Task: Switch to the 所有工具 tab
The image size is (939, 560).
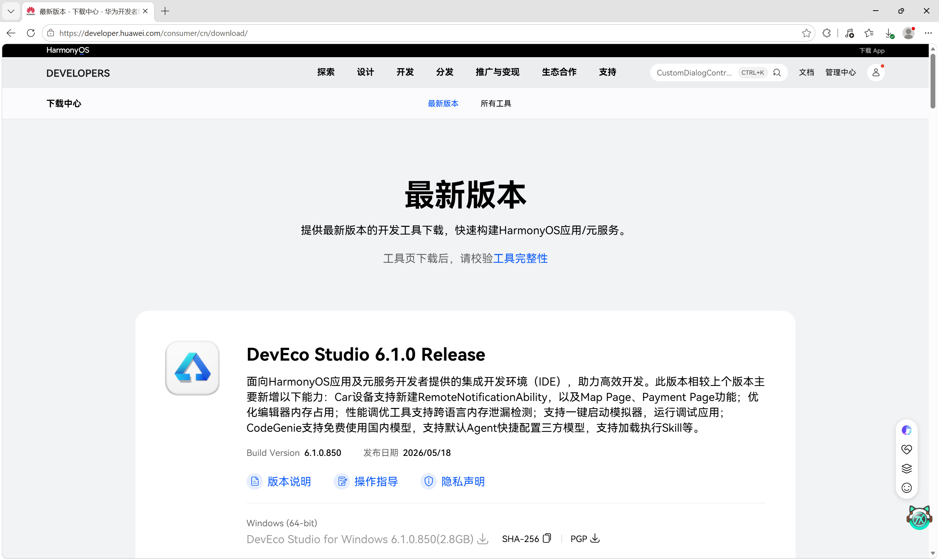Action: pyautogui.click(x=496, y=104)
